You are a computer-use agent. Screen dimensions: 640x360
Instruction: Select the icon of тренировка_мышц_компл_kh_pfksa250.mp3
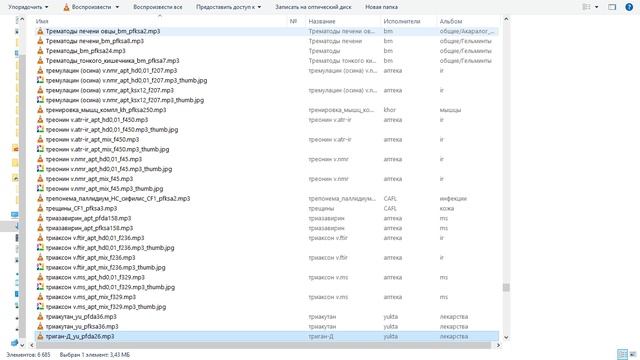point(40,110)
